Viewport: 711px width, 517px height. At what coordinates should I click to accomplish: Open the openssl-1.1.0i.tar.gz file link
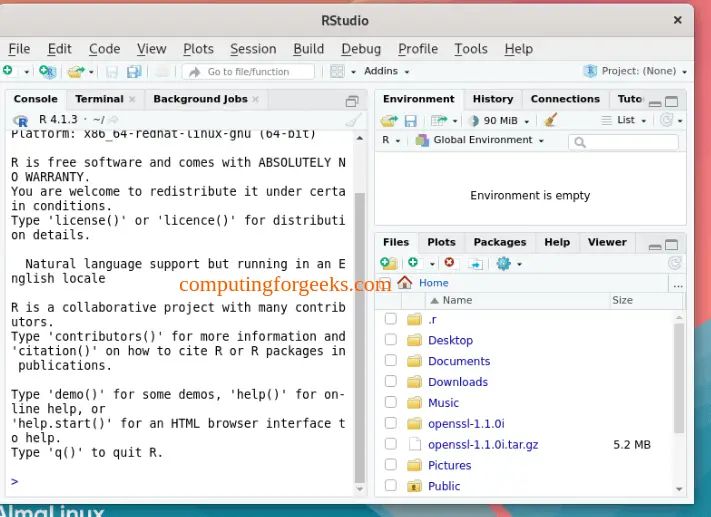483,444
